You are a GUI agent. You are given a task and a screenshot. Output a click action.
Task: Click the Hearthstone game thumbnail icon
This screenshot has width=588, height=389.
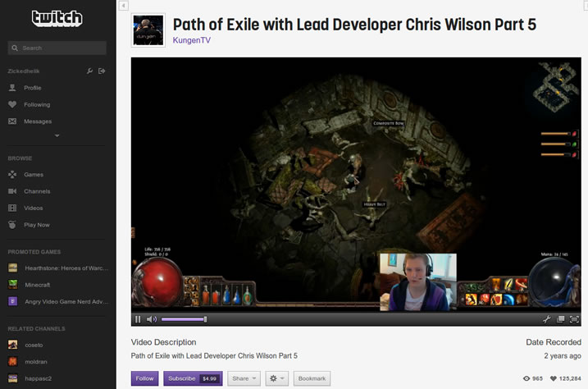tap(13, 268)
